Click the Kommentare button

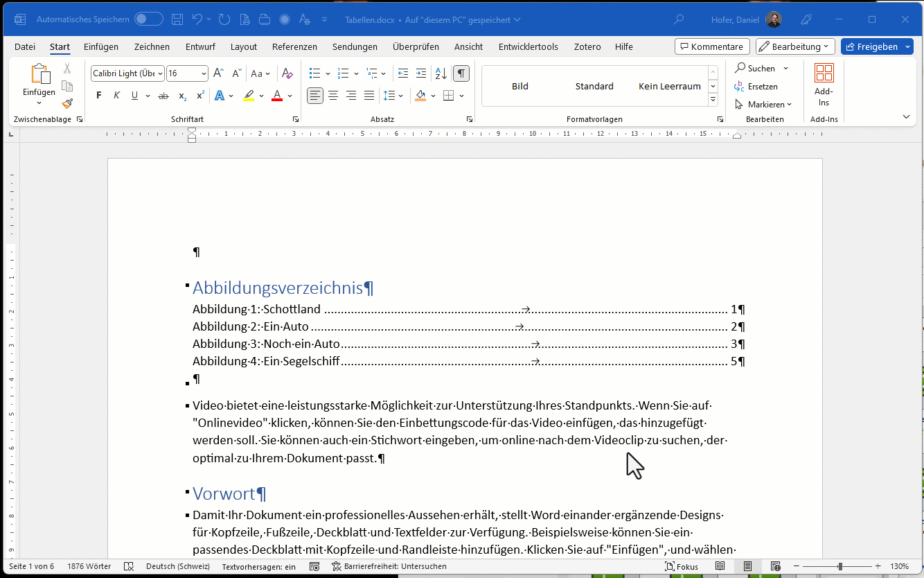[712, 46]
